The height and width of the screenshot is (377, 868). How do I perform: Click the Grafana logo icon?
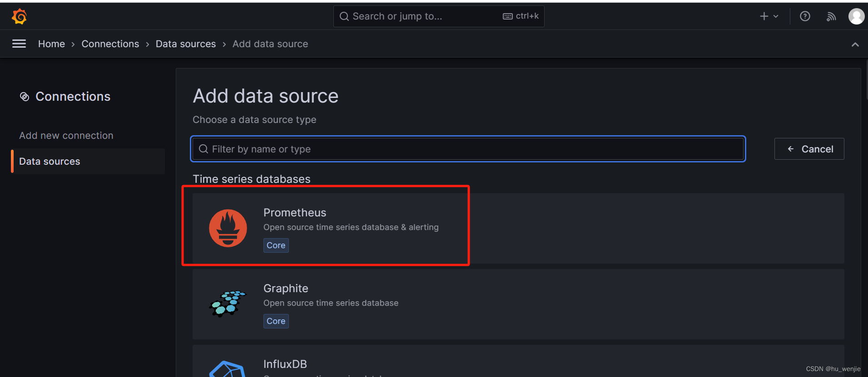pyautogui.click(x=19, y=16)
